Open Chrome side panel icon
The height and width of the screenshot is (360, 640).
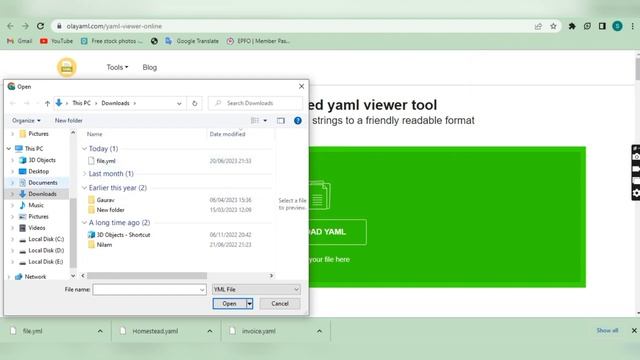tap(602, 26)
